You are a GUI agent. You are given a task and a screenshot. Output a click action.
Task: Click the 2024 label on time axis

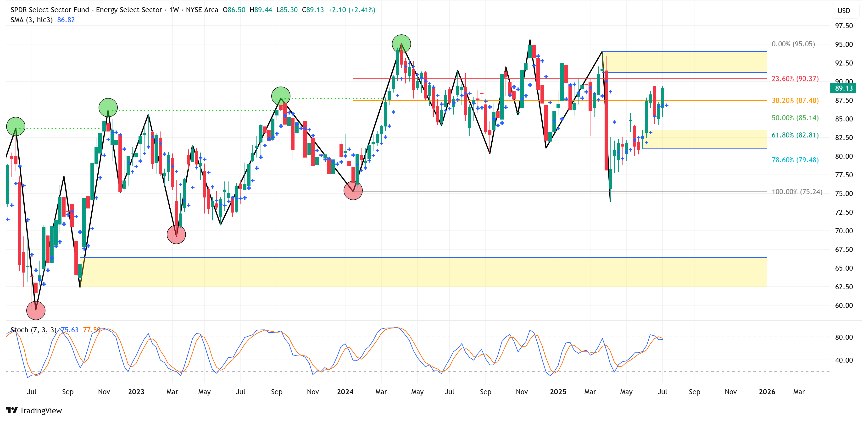pos(345,392)
